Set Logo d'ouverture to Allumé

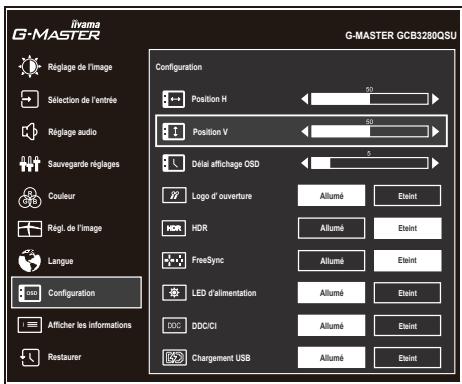coord(331,196)
